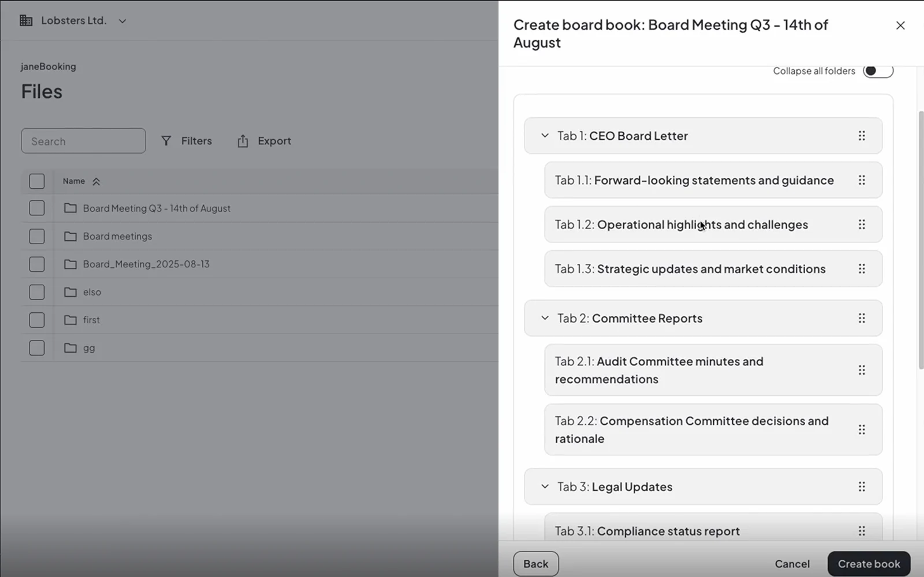
Task: Click the board book panel scrollbar
Action: pos(921,240)
